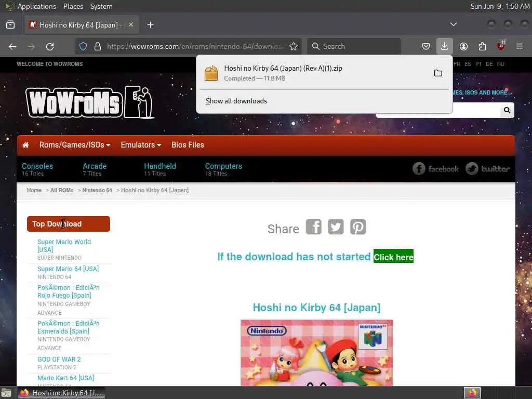Go to All ROMs breadcrumb
The width and height of the screenshot is (532, 399).
coord(62,190)
